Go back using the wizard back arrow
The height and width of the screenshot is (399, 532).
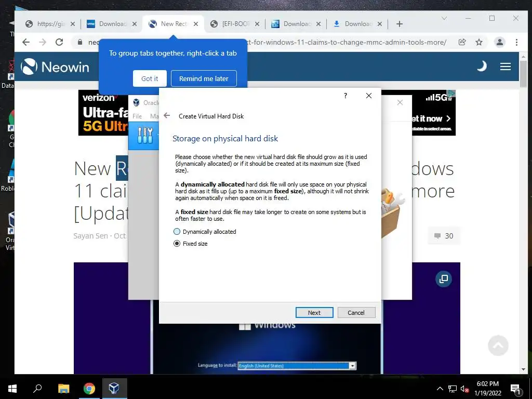(167, 116)
